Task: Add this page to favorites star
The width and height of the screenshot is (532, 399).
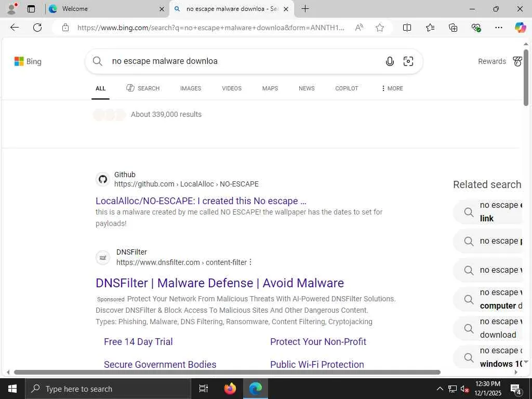Action: click(380, 28)
